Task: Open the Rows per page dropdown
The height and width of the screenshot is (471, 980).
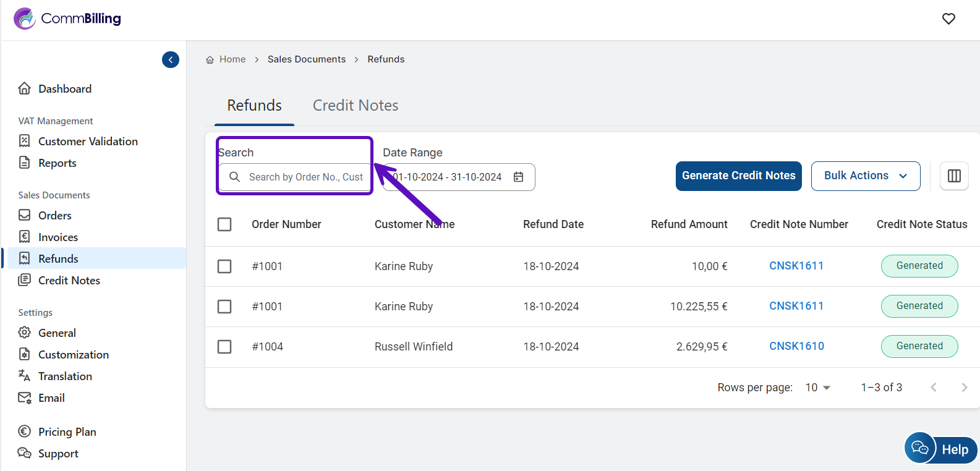Action: pyautogui.click(x=817, y=388)
